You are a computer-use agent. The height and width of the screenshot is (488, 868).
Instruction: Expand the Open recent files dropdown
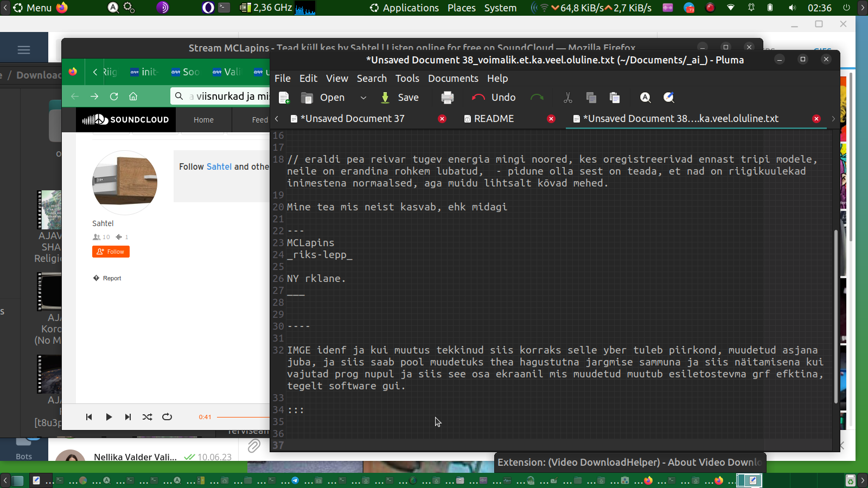(363, 98)
